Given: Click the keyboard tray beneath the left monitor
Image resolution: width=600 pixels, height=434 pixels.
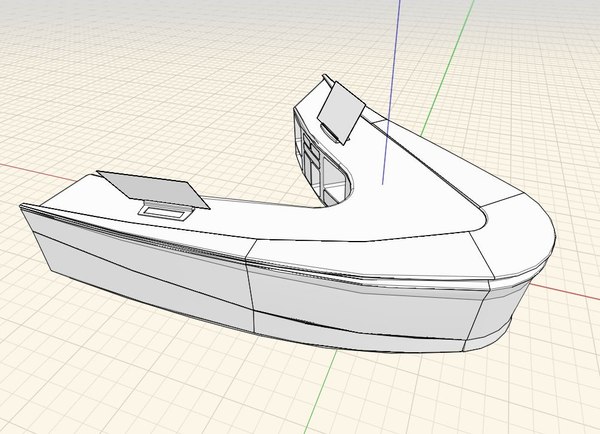Looking at the screenshot, I should pyautogui.click(x=166, y=212).
